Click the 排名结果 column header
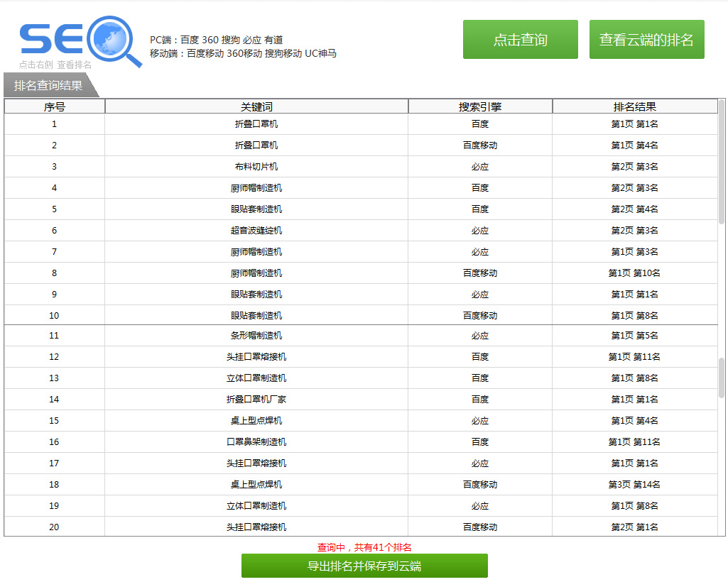 point(635,106)
